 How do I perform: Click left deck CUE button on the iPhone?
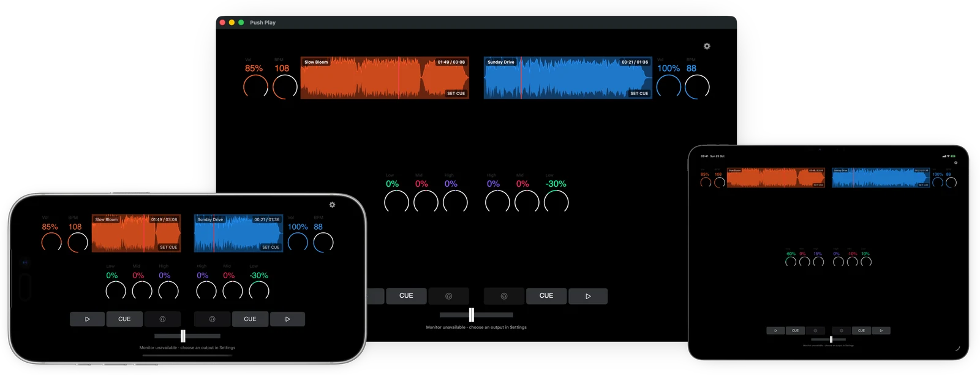[124, 319]
